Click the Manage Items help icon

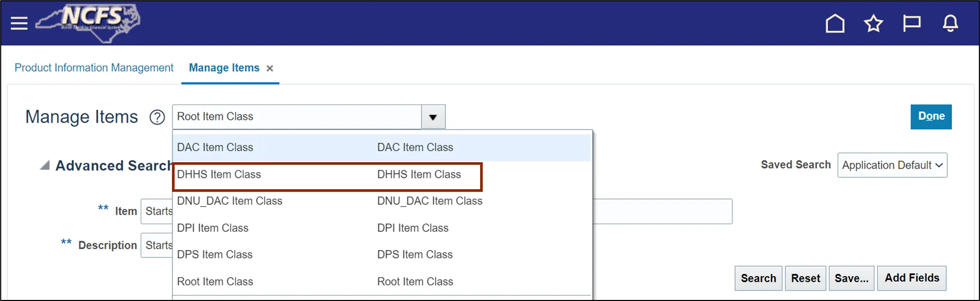(x=157, y=117)
